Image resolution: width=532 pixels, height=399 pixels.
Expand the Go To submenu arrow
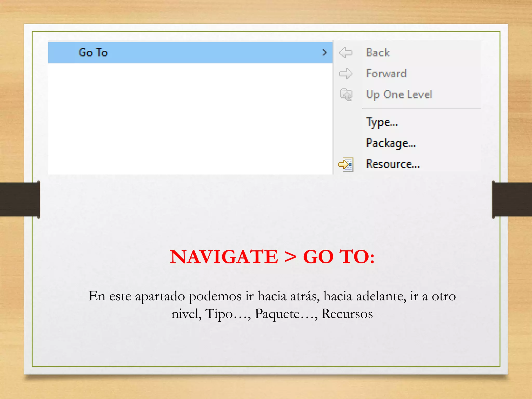point(324,52)
